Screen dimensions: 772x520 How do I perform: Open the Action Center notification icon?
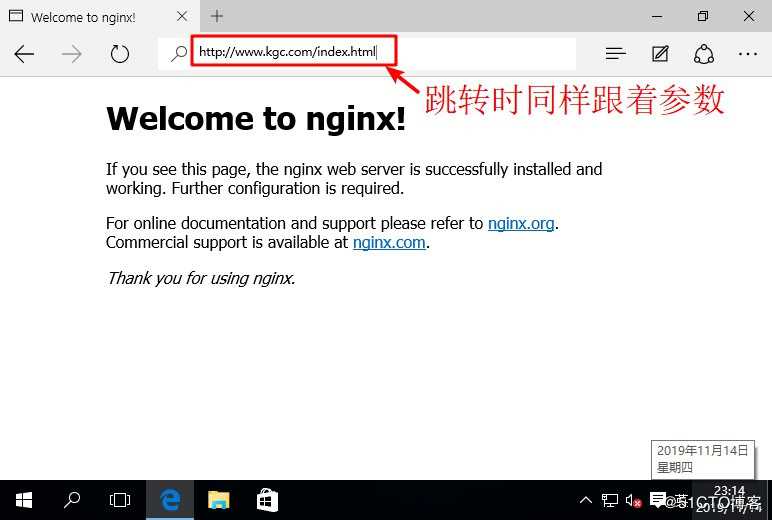tap(658, 500)
